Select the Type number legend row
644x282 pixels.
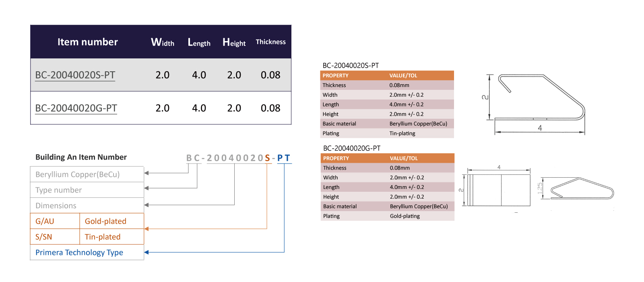(x=87, y=190)
